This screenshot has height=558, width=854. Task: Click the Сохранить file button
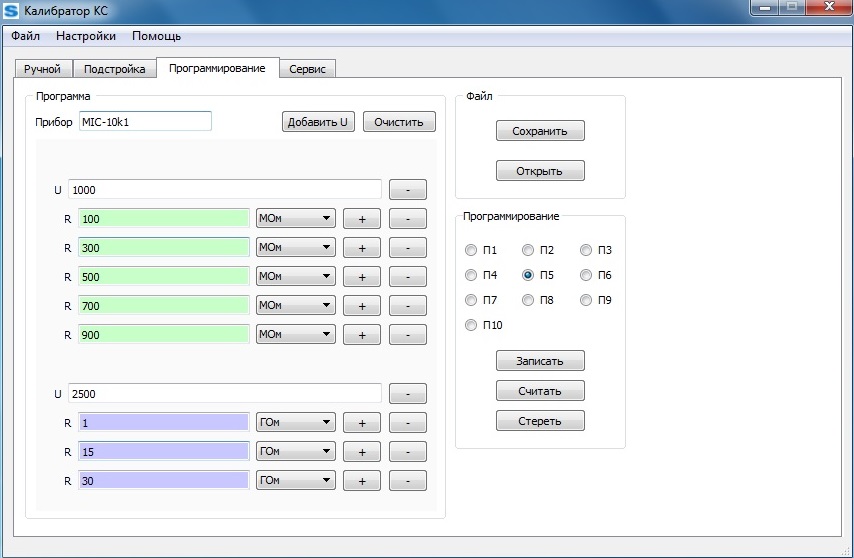coord(540,131)
